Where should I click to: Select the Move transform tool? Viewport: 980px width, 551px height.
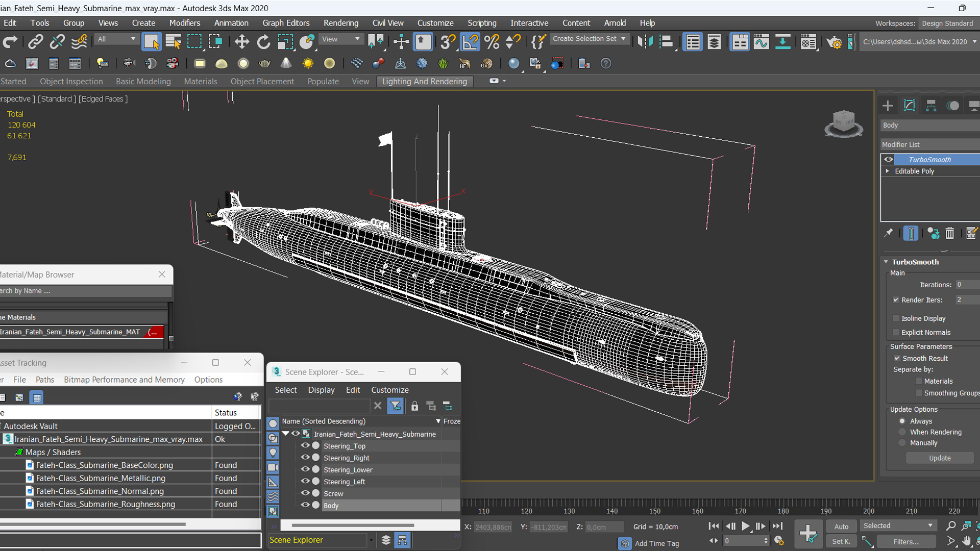click(x=241, y=42)
